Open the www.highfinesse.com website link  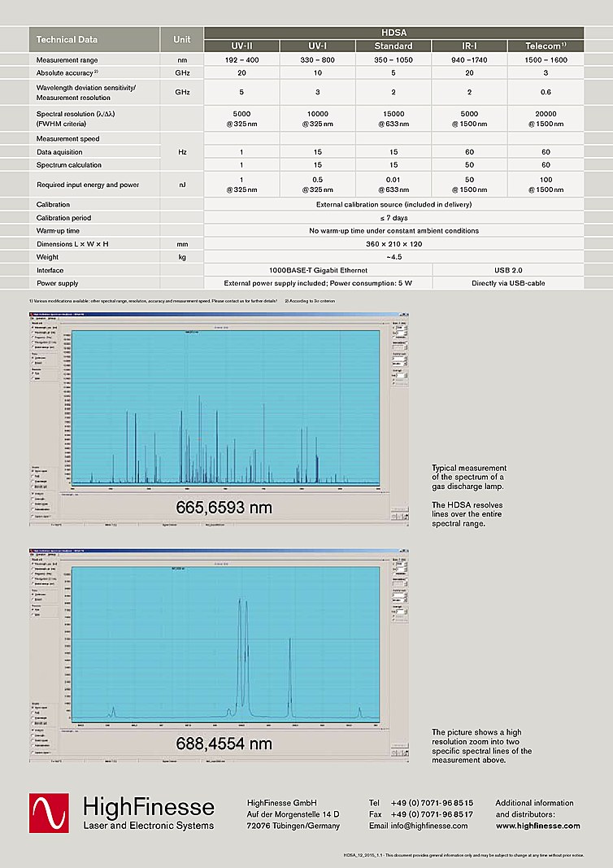[537, 826]
